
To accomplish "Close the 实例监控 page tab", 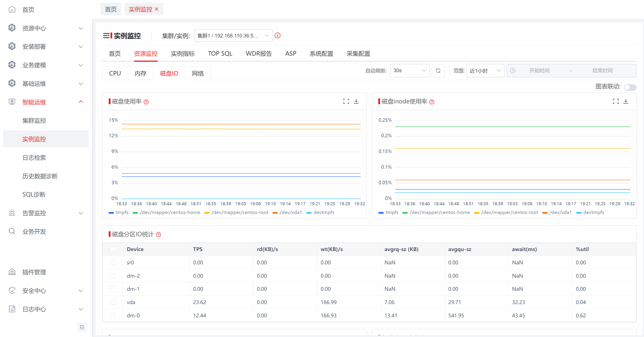I will 157,9.
